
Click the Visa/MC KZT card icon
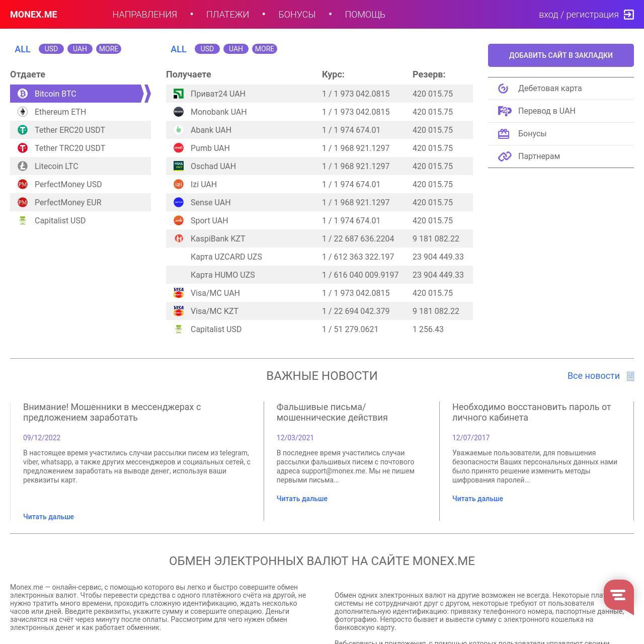(x=179, y=311)
